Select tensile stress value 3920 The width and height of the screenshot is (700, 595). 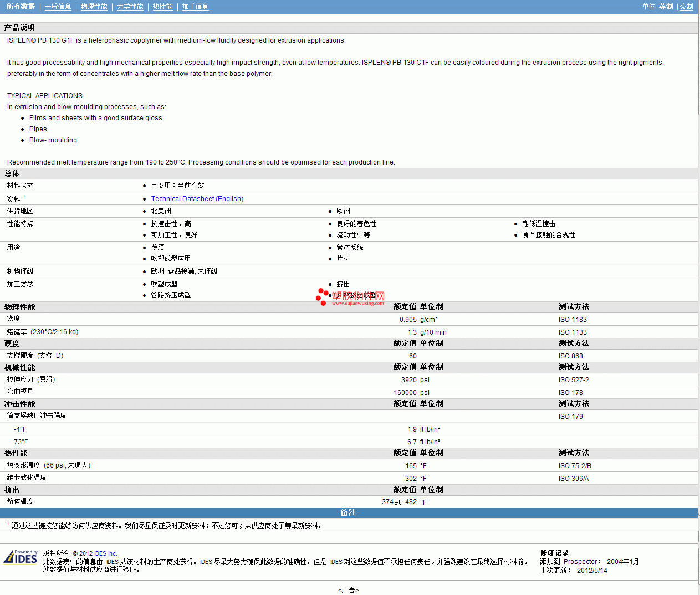pos(409,380)
